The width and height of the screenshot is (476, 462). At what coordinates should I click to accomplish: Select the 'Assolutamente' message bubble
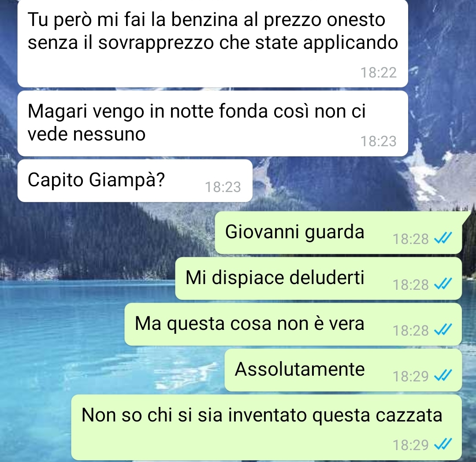343,370
